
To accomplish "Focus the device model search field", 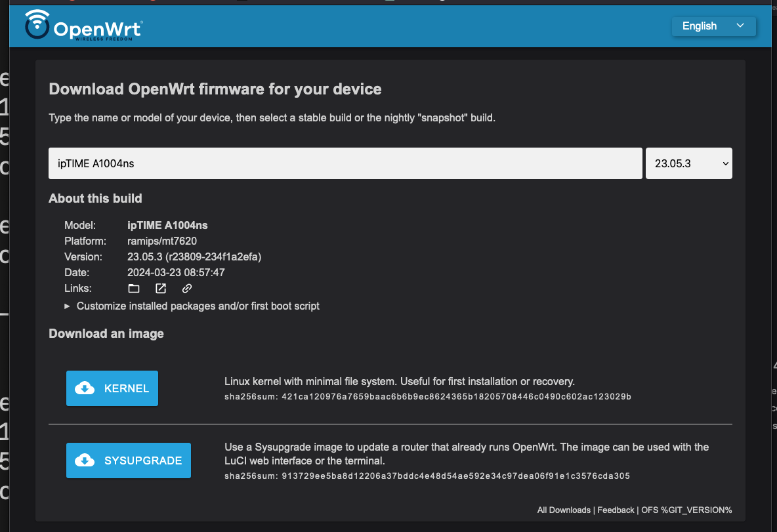I will (345, 163).
